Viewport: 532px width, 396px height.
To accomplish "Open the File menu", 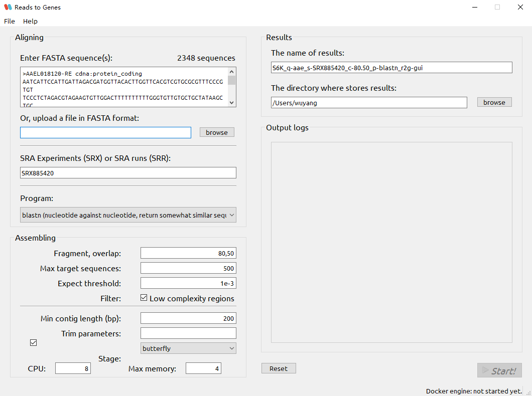I will coord(10,21).
